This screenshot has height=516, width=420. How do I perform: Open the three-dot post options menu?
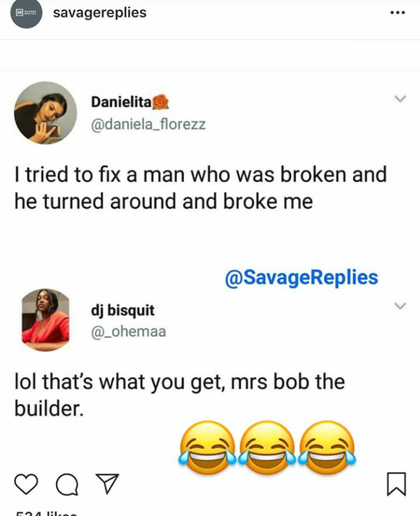(397, 13)
